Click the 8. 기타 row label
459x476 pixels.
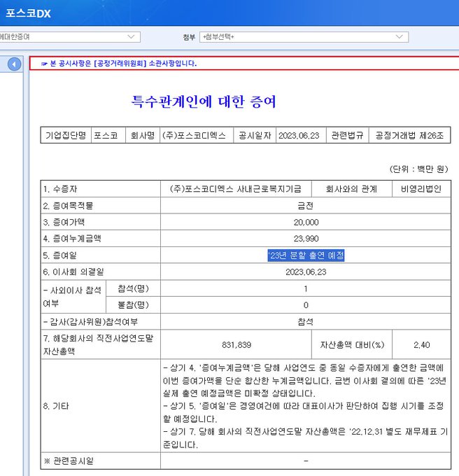(x=56, y=406)
